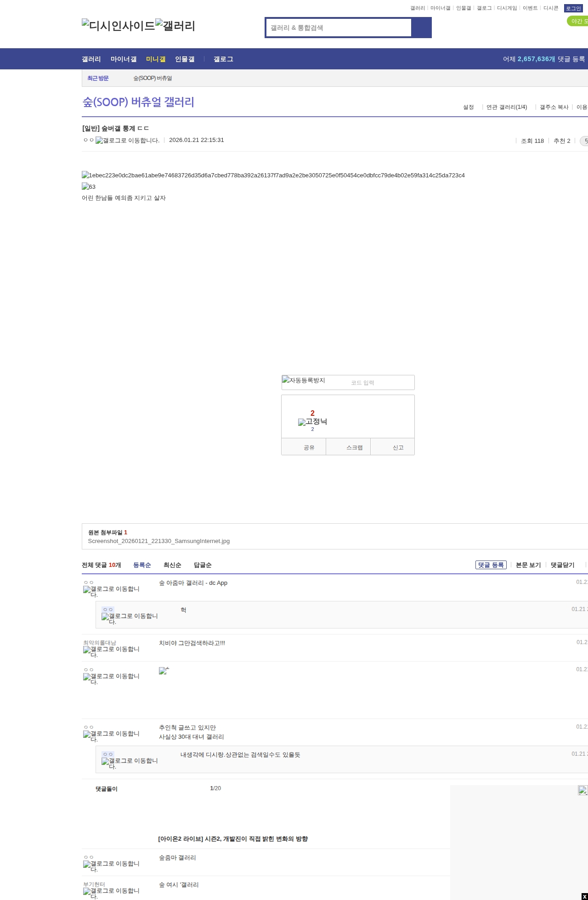Screen dimensions: 588x900
Task: Click the 전체 댓글 10개 count
Action: [102, 565]
